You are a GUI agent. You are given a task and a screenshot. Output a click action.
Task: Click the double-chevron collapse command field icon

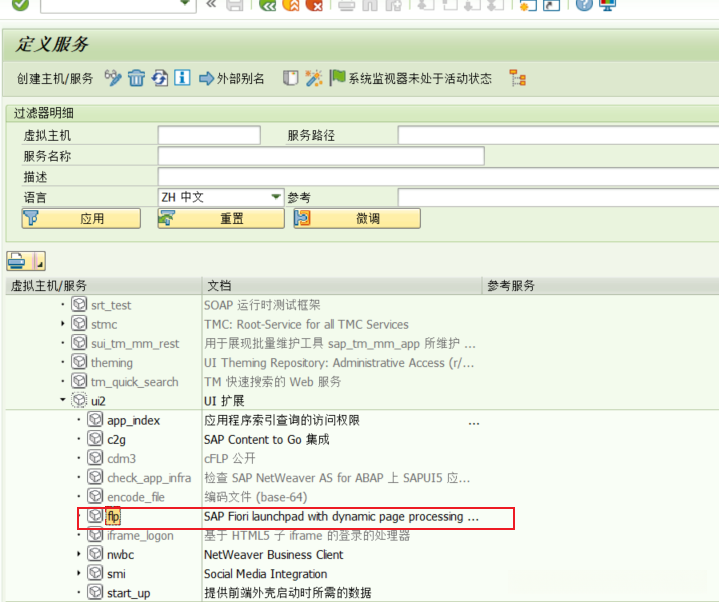pos(211,4)
